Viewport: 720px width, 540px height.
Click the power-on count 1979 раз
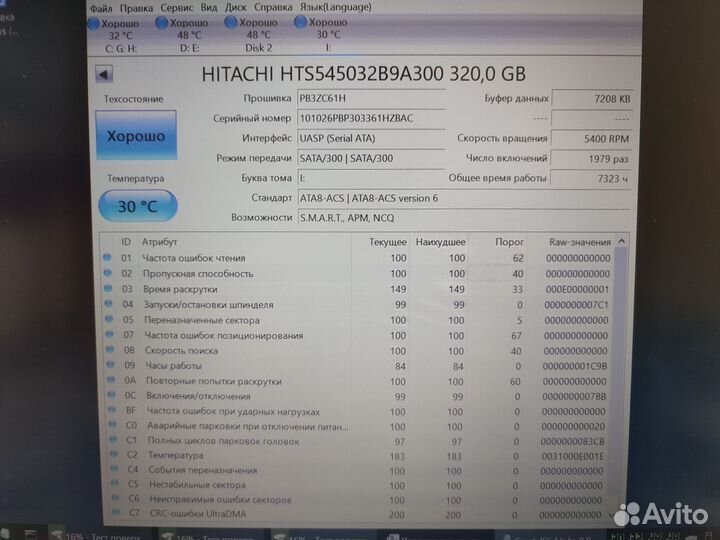[x=591, y=159]
